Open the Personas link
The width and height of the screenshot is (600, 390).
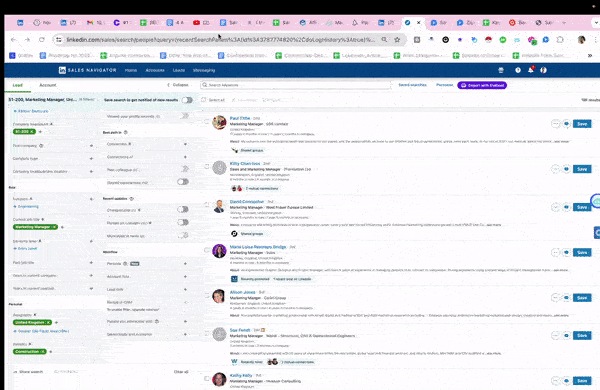coord(445,85)
